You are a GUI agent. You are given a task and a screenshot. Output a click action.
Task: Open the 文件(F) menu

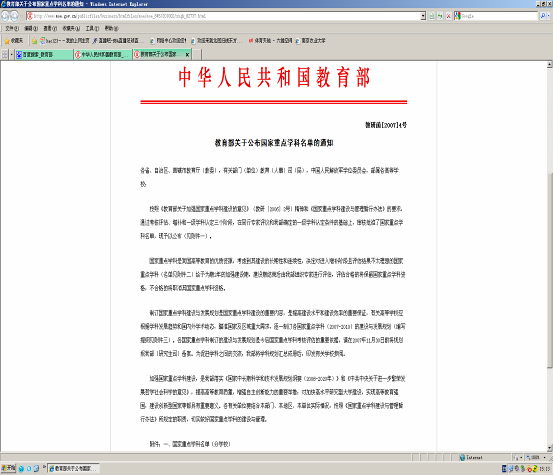click(12, 28)
